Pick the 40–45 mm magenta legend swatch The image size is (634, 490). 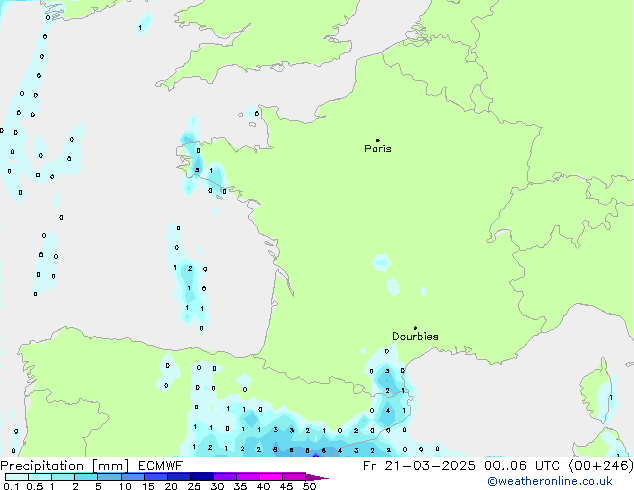(x=271, y=477)
